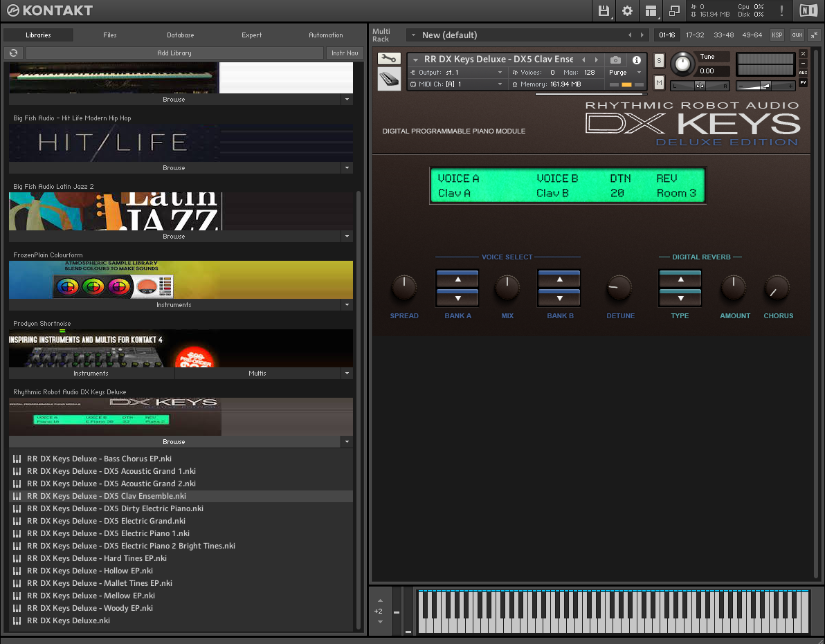Go to next instrument preset arrow

point(596,60)
